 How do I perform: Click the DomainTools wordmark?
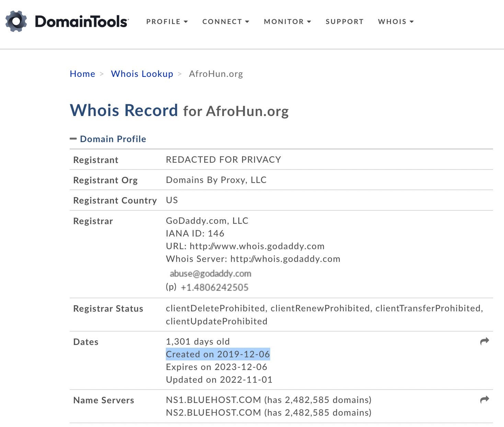[82, 22]
